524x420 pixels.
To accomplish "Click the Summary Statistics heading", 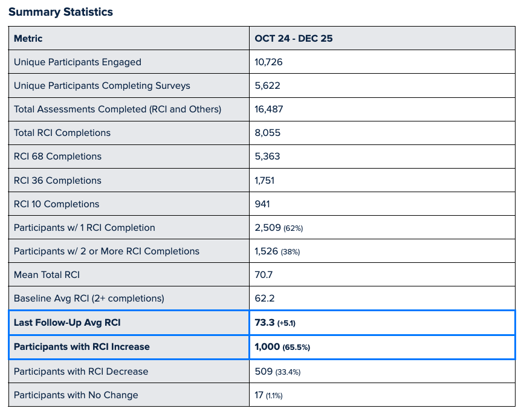I will coord(60,12).
